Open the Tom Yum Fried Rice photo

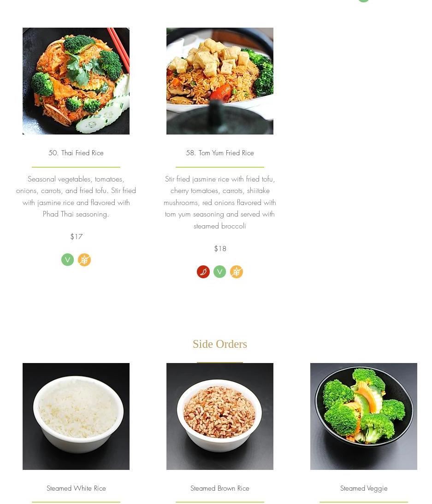[x=220, y=81]
